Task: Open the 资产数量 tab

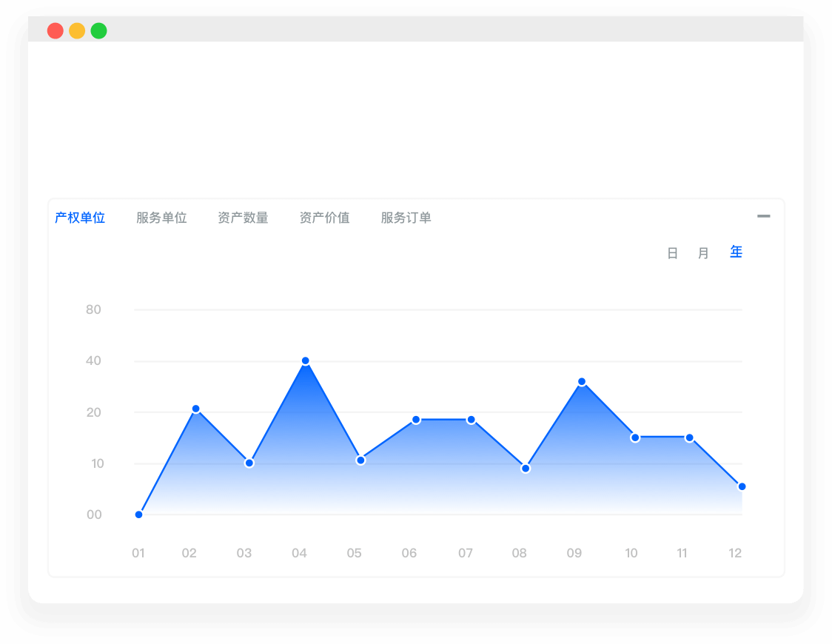Action: point(243,218)
